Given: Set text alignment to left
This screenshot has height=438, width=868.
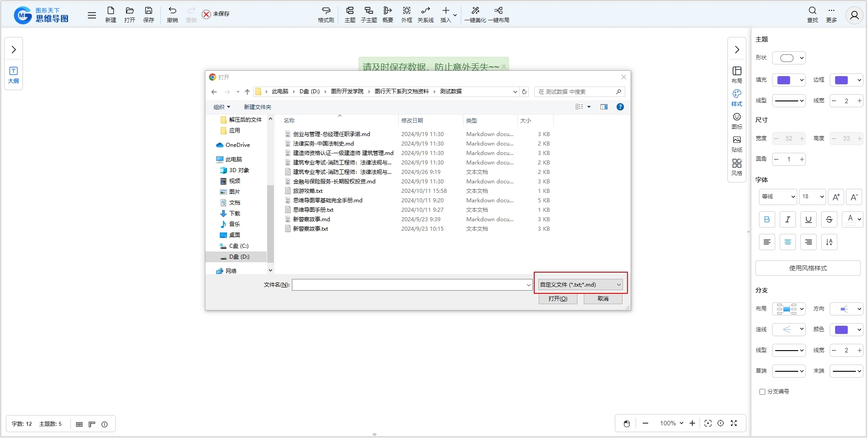Looking at the screenshot, I should [767, 242].
